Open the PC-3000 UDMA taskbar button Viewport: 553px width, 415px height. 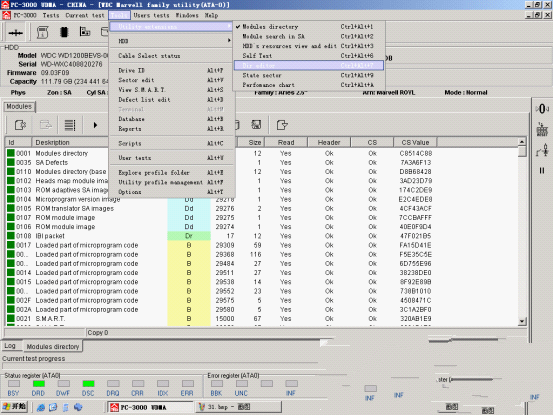[151, 407]
